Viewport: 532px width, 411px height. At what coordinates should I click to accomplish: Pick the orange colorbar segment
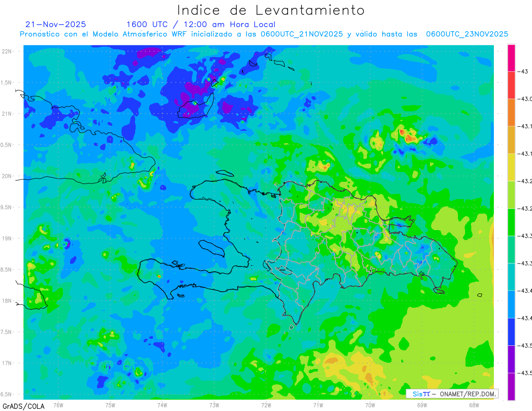[x=511, y=113]
